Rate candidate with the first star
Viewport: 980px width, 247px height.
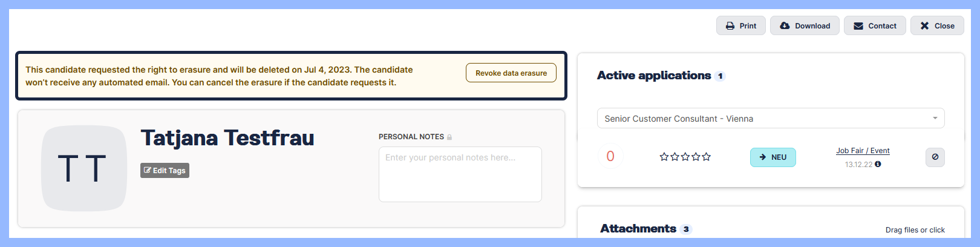click(664, 157)
